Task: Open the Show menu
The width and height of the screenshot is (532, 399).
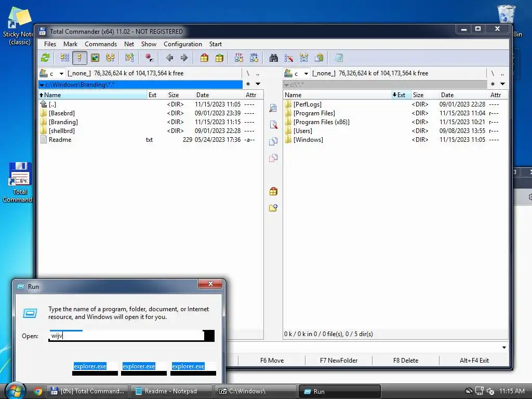Action: 149,44
